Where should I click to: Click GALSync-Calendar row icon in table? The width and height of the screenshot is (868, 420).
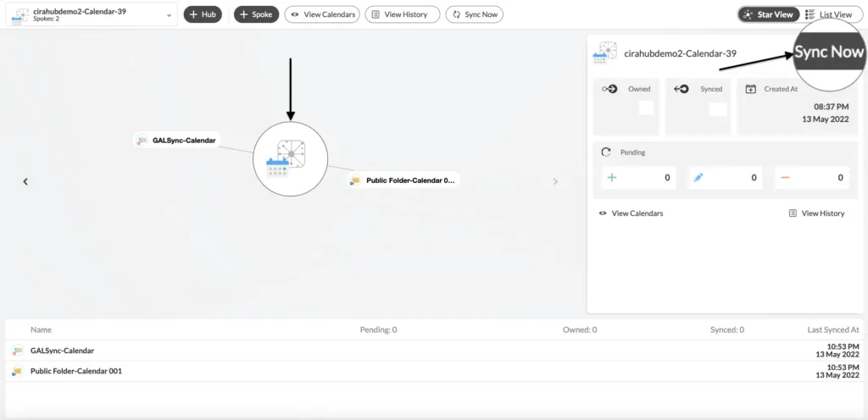click(x=18, y=351)
